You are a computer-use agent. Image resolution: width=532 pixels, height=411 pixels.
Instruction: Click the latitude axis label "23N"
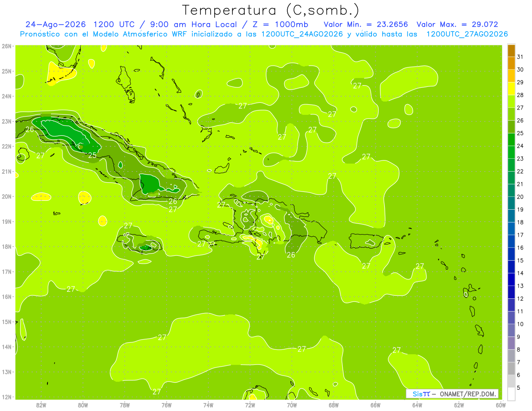click(6, 121)
